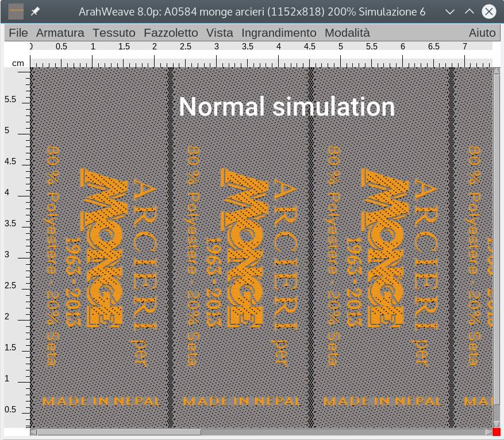Open the Aiuto help menu

point(482,33)
